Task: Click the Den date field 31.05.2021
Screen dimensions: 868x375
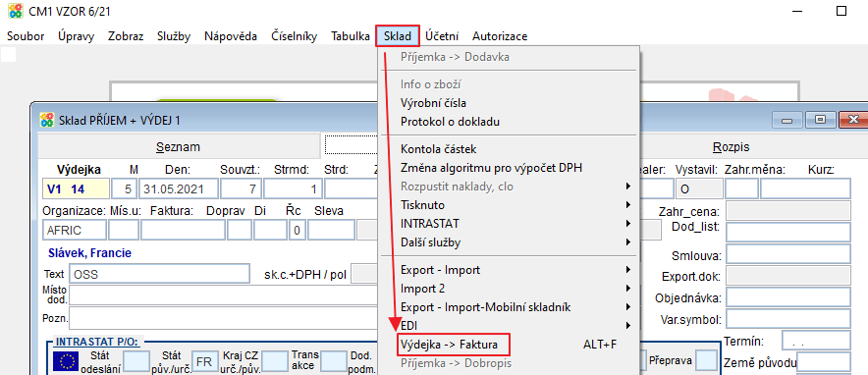Action: pos(178,189)
